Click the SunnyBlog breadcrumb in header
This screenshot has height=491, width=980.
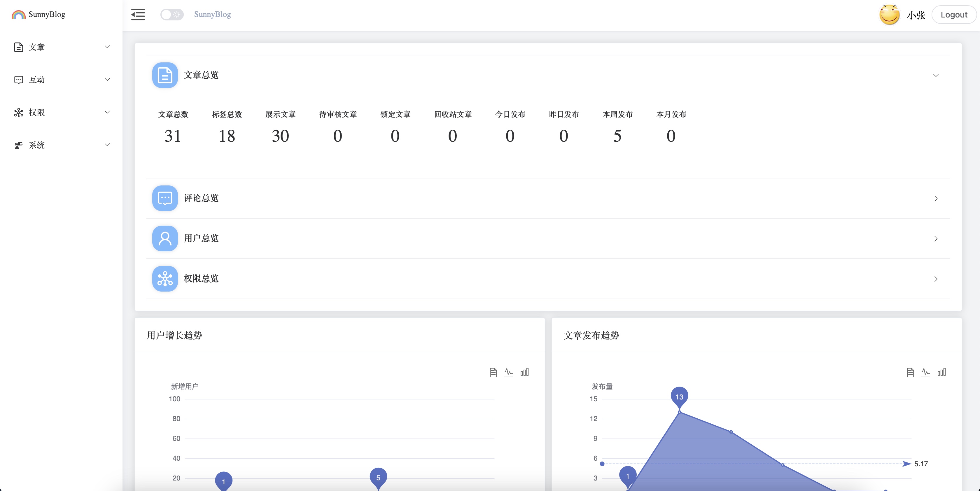pos(212,15)
